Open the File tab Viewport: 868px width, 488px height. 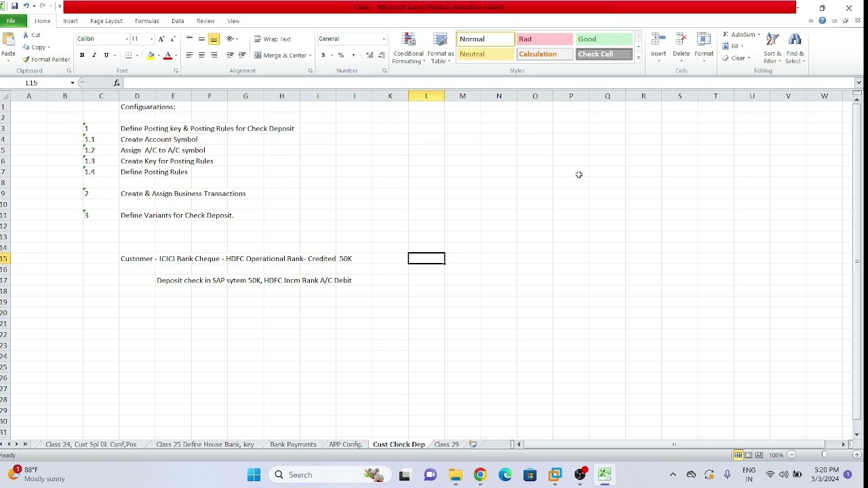point(12,21)
